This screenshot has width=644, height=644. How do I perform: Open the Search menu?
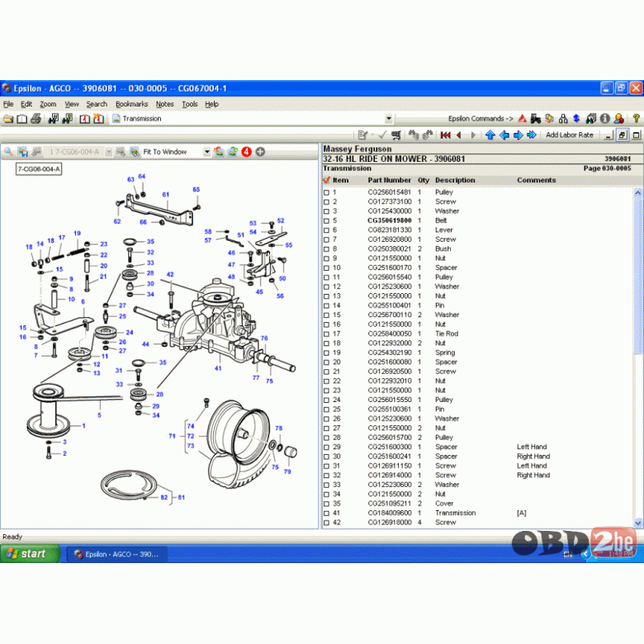97,104
